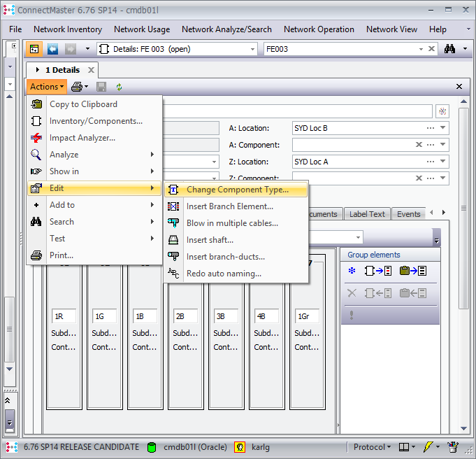This screenshot has height=459, width=476.
Task: Click the 1R subduct label field
Action: coord(64,316)
